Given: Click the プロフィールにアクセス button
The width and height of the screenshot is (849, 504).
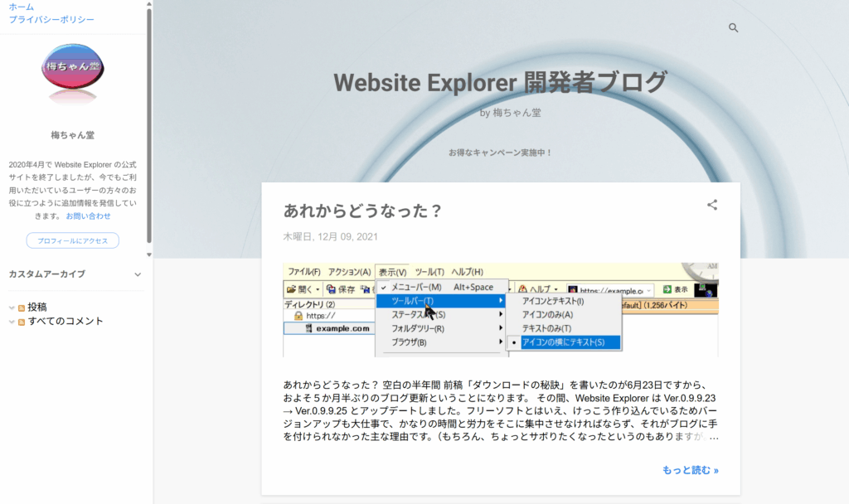Looking at the screenshot, I should tap(73, 240).
